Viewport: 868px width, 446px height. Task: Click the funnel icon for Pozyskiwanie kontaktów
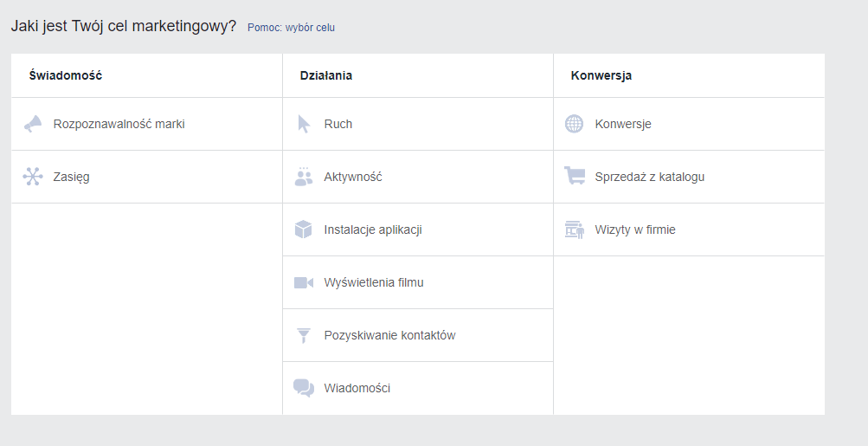pos(304,335)
